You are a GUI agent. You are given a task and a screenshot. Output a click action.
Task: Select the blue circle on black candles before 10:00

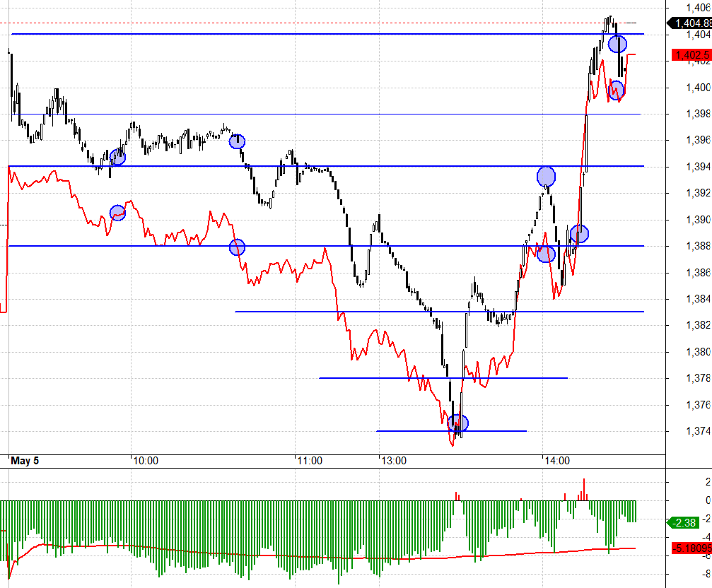click(x=117, y=158)
